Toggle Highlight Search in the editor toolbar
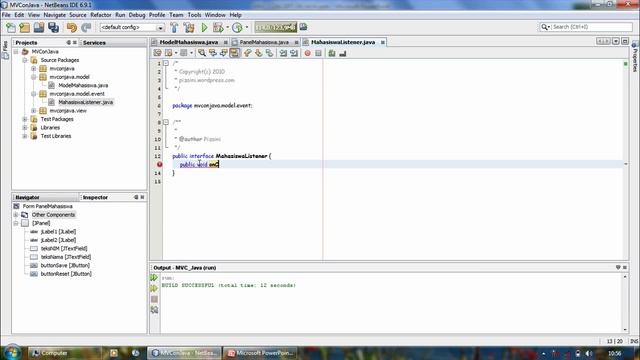Screen dimensions: 640x360 point(234,53)
